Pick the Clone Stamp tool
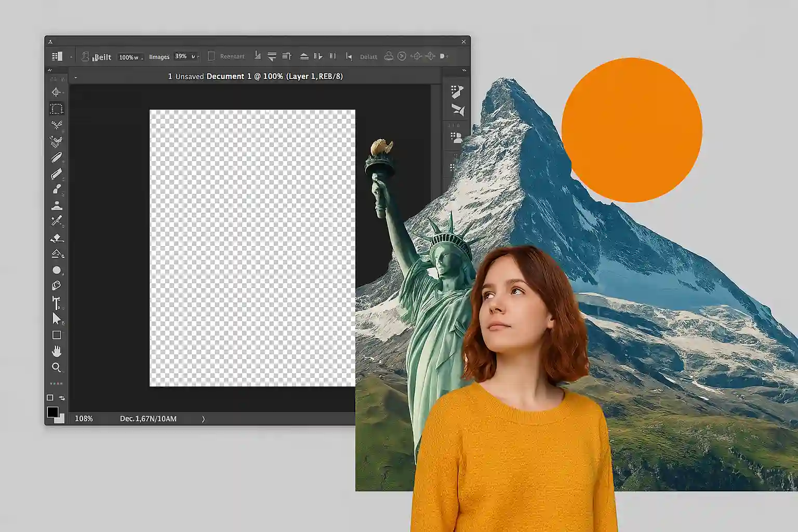The width and height of the screenshot is (798, 532). click(57, 206)
